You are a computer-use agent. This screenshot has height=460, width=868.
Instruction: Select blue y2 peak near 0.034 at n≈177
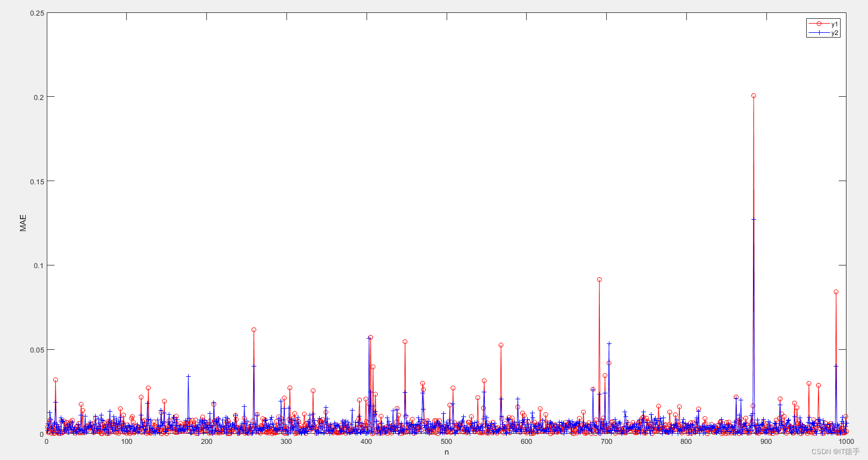coord(188,376)
